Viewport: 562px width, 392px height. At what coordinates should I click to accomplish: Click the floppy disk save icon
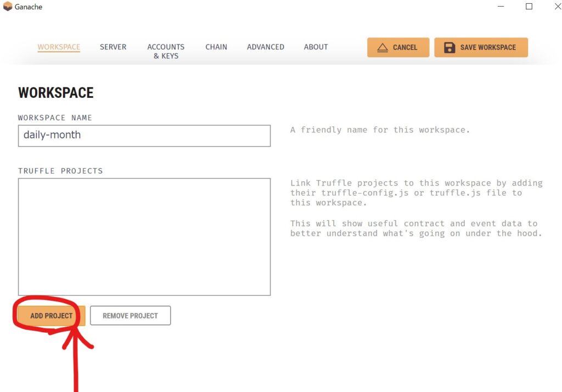(x=449, y=47)
